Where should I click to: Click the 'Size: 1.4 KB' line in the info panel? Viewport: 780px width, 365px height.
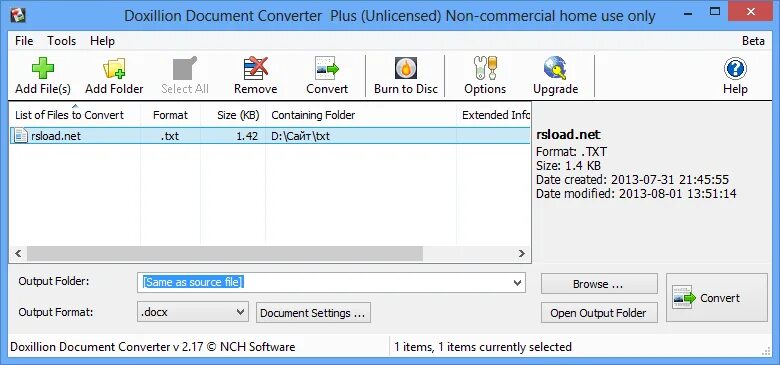pos(568,166)
